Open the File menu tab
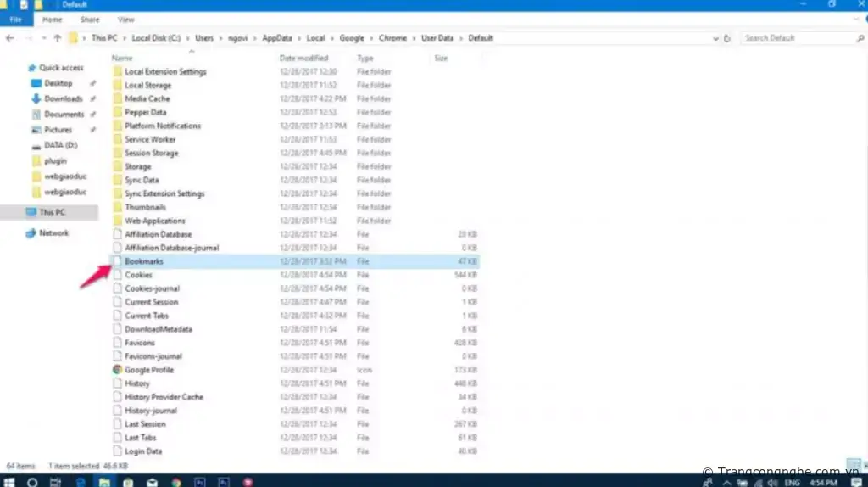Viewport: 868px width, 487px height. [x=16, y=19]
